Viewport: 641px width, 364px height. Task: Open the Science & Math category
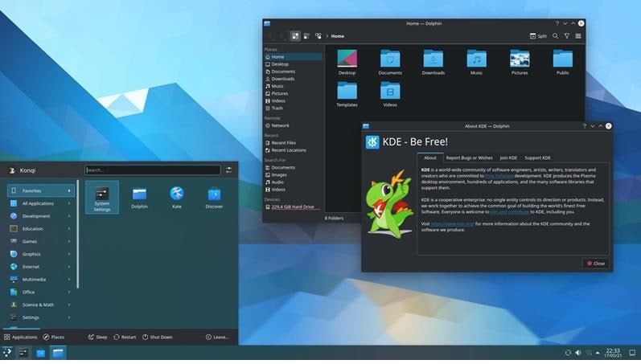(40, 305)
